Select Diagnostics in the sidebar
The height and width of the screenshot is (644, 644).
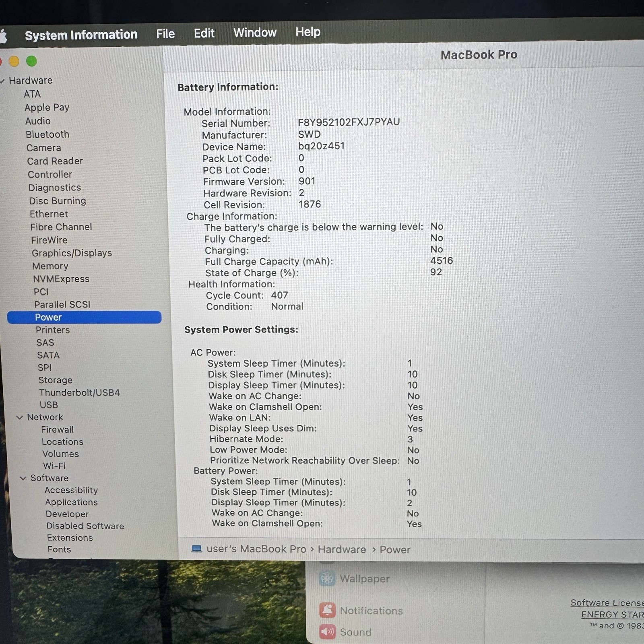click(55, 188)
